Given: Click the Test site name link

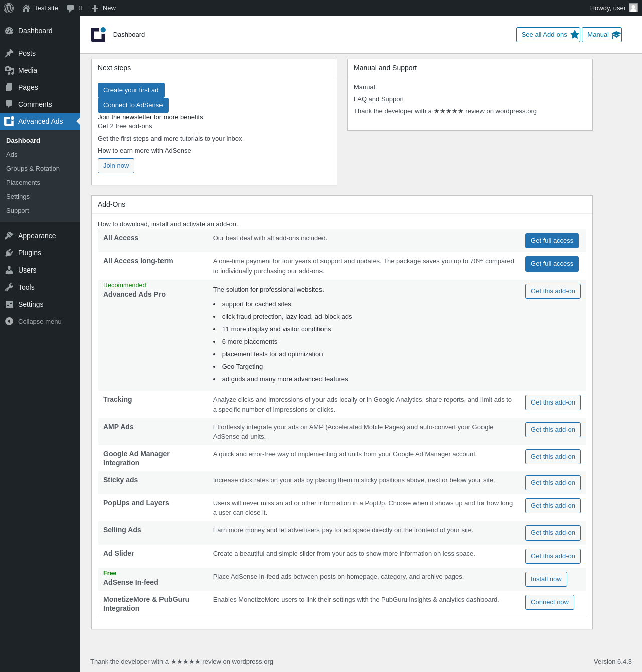Looking at the screenshot, I should [46, 8].
